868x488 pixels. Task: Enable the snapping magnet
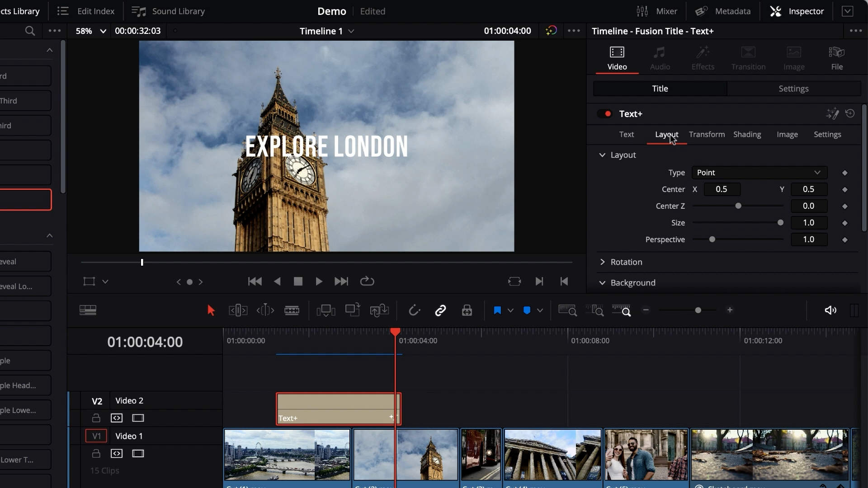pos(414,310)
